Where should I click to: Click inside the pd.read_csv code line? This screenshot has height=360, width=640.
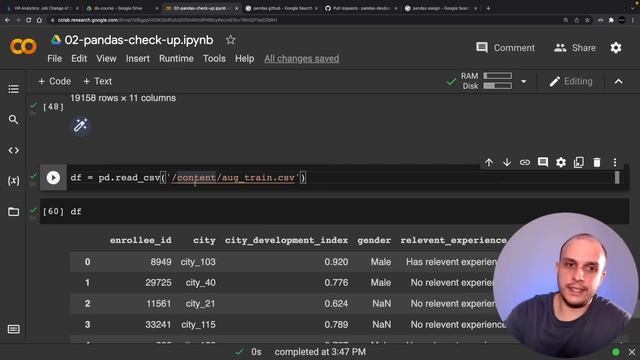pyautogui.click(x=188, y=178)
